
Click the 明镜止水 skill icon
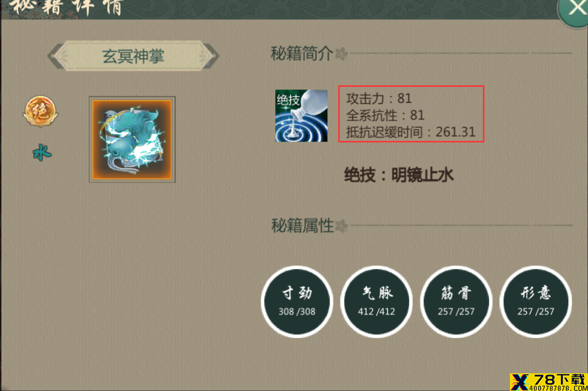[x=301, y=115]
